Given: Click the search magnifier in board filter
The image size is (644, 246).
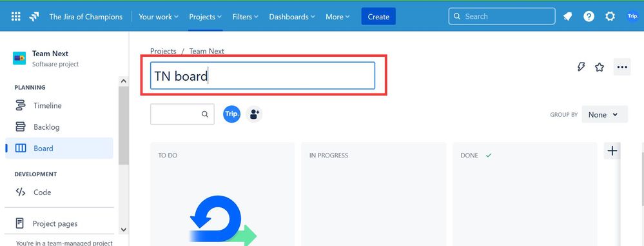Looking at the screenshot, I should pos(205,114).
